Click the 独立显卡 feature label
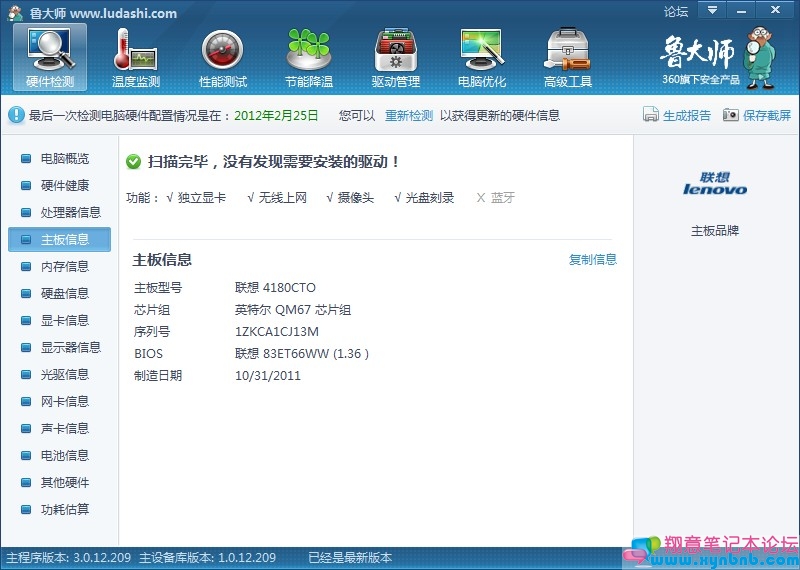The height and width of the screenshot is (570, 800). 202,197
